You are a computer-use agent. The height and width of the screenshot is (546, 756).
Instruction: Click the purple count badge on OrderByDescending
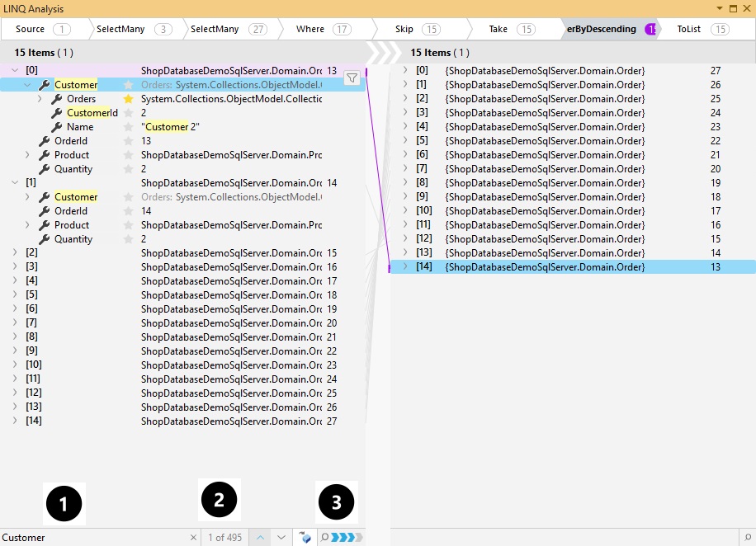tap(650, 30)
